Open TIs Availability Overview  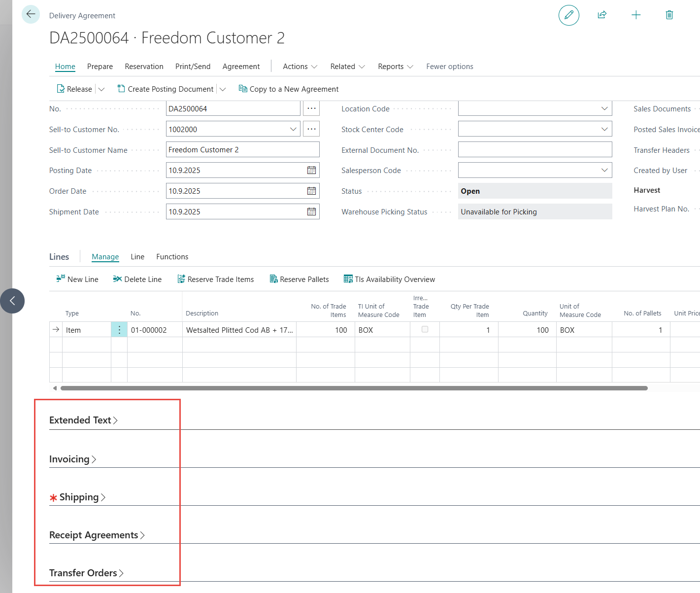[x=389, y=279]
